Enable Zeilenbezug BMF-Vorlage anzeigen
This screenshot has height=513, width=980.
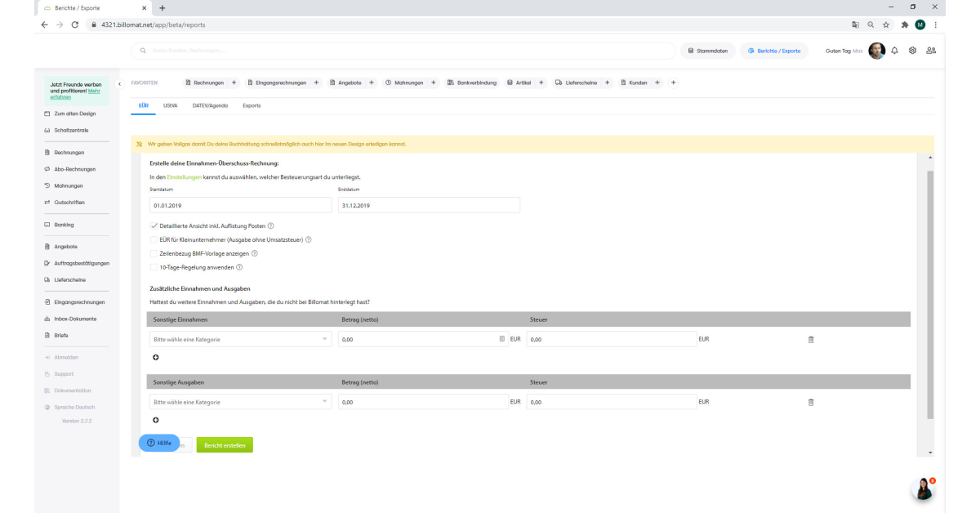pyautogui.click(x=154, y=253)
